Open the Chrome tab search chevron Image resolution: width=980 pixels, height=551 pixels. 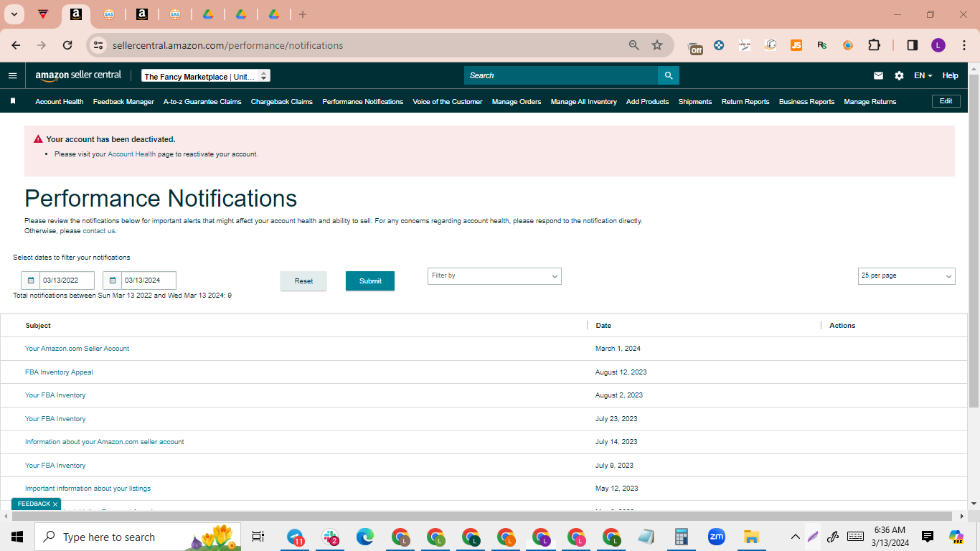[x=14, y=14]
